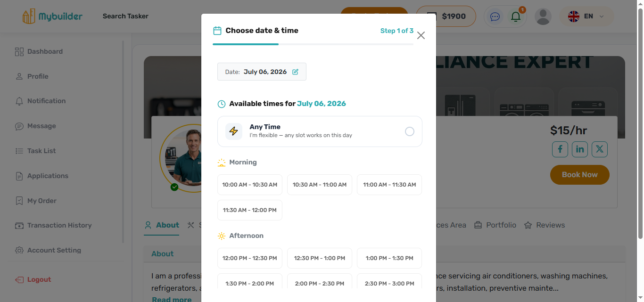Viewport: 644px width, 302px height.
Task: Select the Any Time radio option
Action: click(410, 131)
